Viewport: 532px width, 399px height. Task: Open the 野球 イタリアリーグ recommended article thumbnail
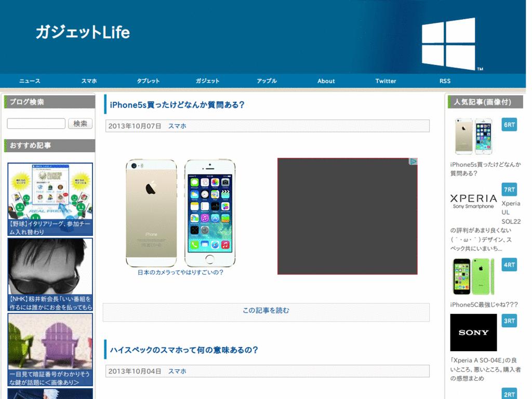tap(50, 199)
